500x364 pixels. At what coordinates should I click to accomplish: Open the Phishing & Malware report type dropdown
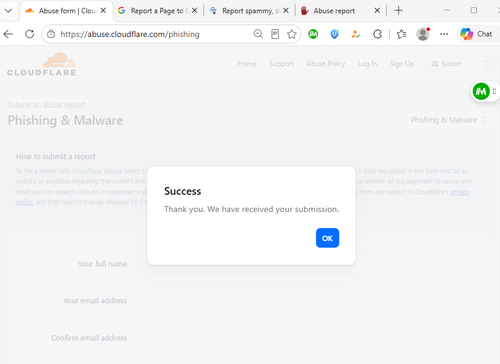click(x=448, y=120)
